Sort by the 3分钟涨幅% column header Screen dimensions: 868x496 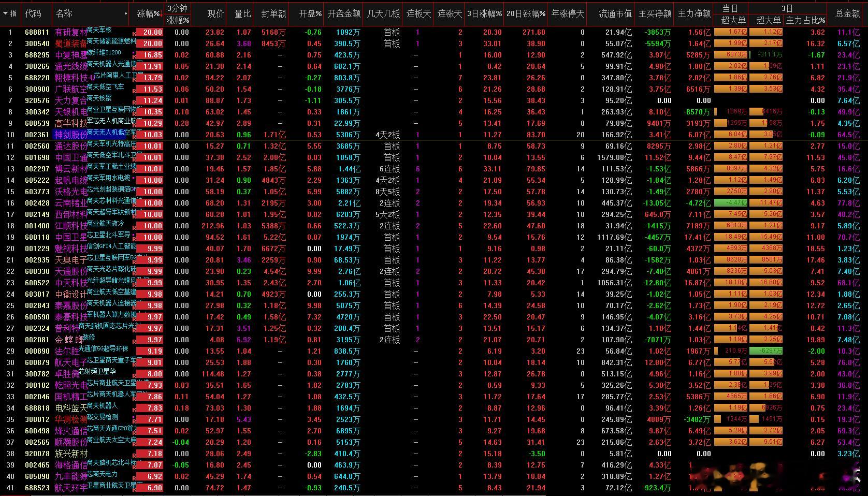[x=178, y=14]
